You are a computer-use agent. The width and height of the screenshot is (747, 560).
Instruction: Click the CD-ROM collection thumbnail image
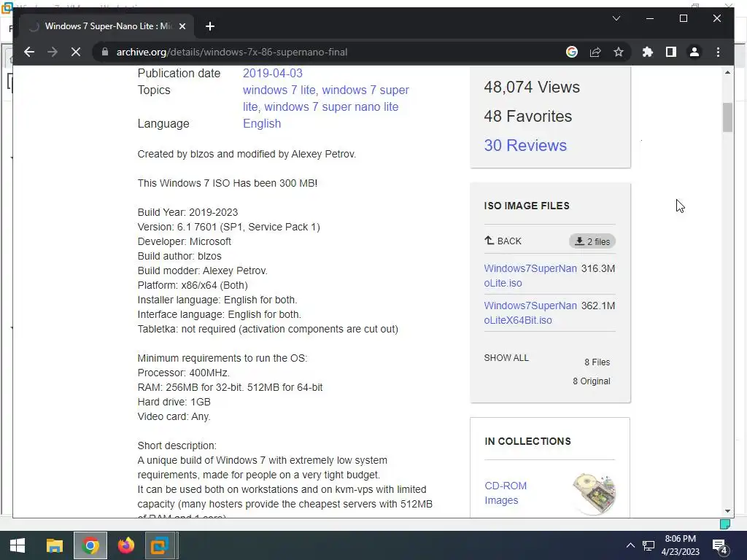[x=594, y=494]
